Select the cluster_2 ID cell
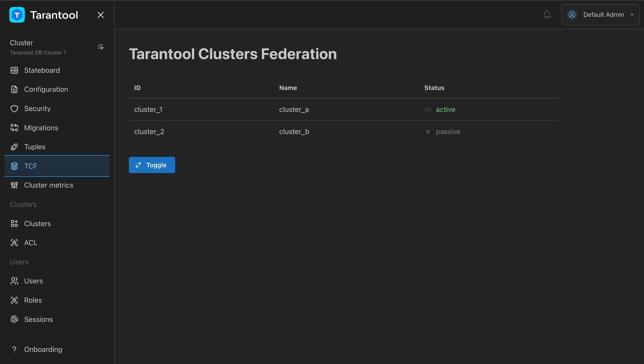 coord(149,132)
